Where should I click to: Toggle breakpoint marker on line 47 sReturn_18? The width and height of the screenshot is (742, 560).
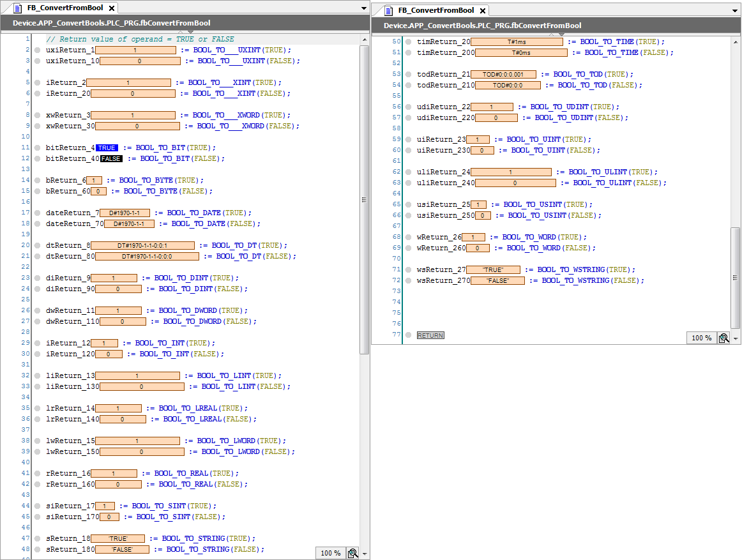(38, 538)
